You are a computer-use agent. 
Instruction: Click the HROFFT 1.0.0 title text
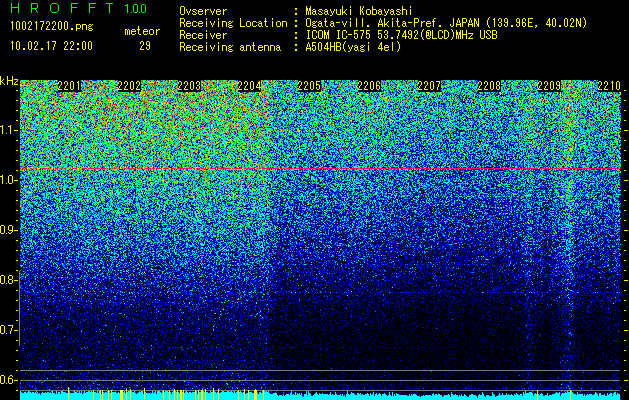(79, 8)
